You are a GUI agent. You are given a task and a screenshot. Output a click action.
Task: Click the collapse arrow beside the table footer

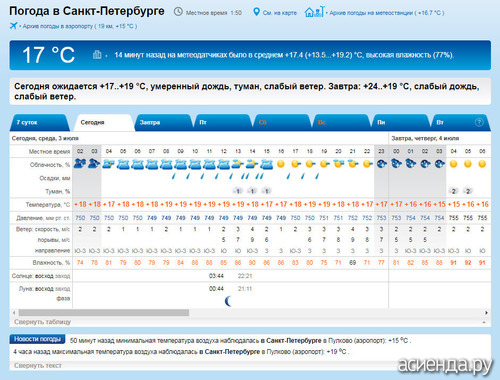click(484, 322)
